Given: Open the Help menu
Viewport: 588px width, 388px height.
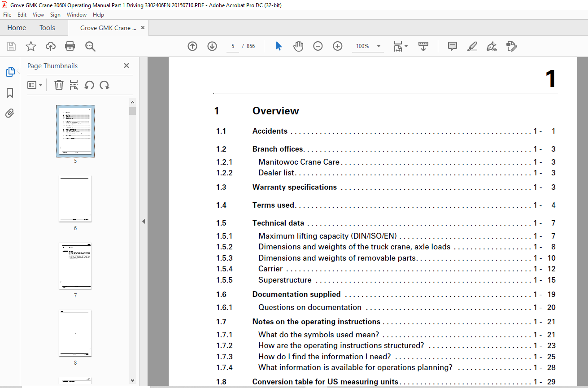Looking at the screenshot, I should click(98, 15).
